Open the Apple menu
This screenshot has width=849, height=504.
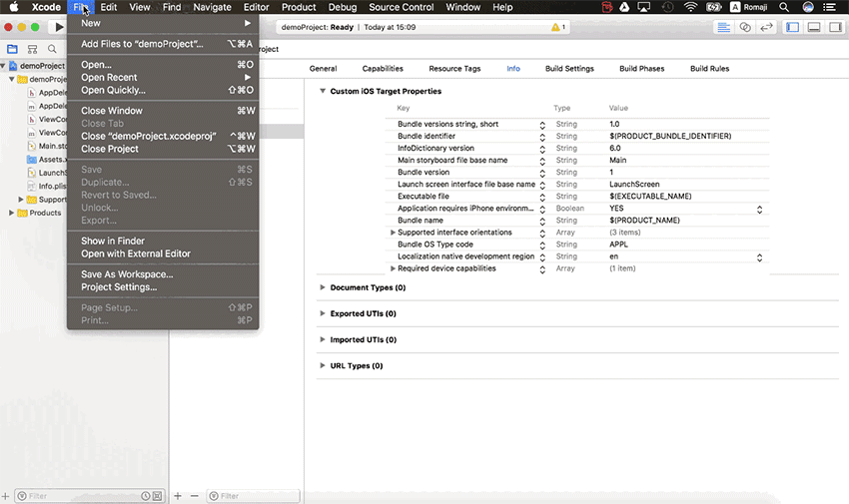point(14,7)
